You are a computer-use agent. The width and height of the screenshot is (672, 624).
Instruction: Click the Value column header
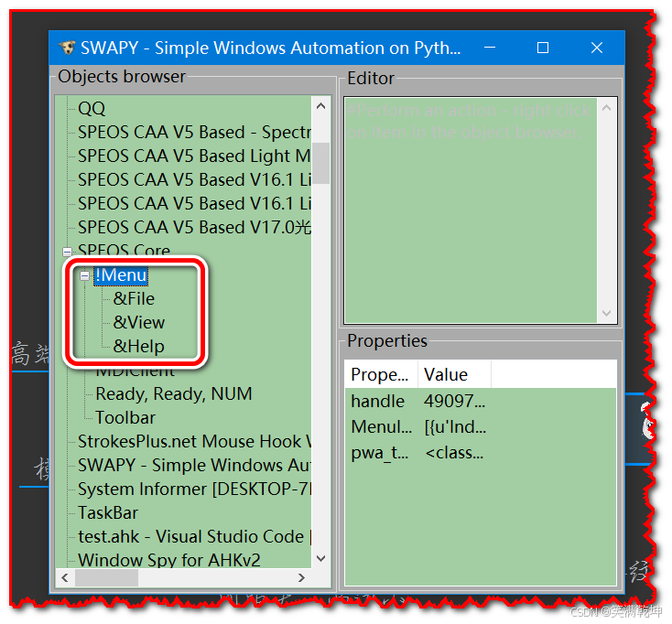(455, 375)
